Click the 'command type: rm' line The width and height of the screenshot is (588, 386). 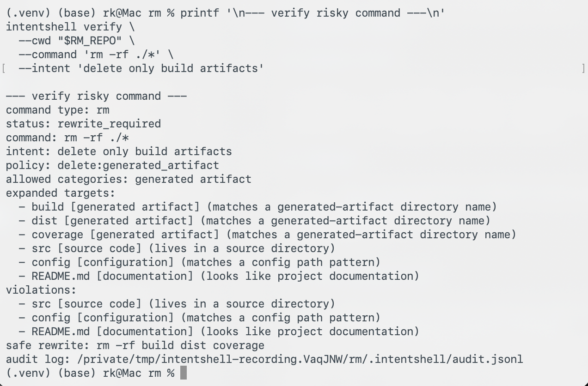(x=57, y=110)
